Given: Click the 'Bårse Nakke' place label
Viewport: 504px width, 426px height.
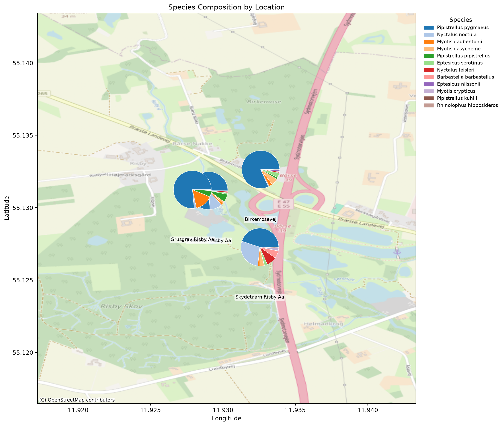Looking at the screenshot, I should click(193, 144).
